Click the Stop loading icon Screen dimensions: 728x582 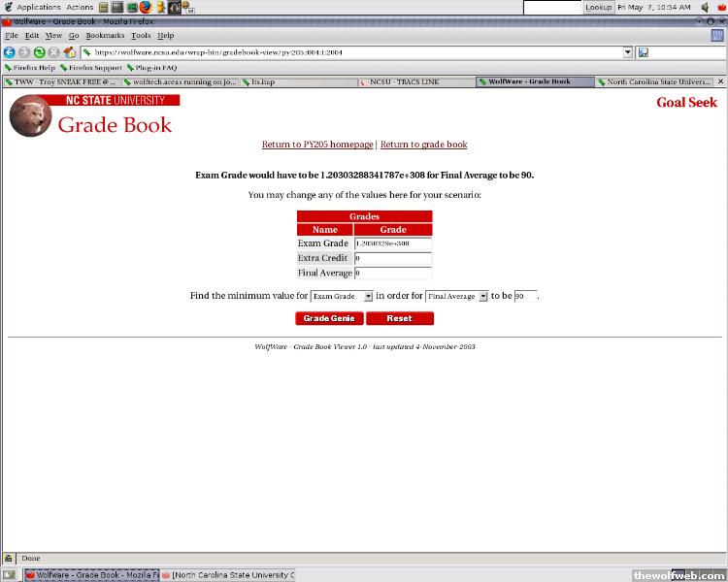[54, 52]
